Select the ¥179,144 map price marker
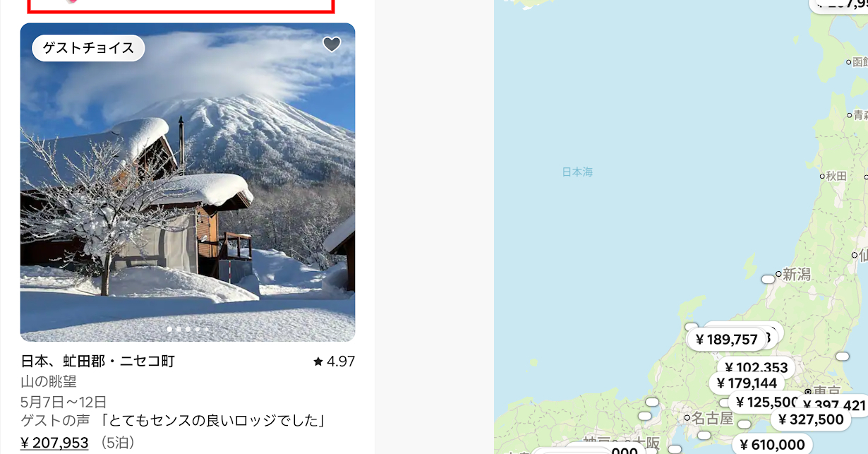This screenshot has height=454, width=868. [x=746, y=383]
